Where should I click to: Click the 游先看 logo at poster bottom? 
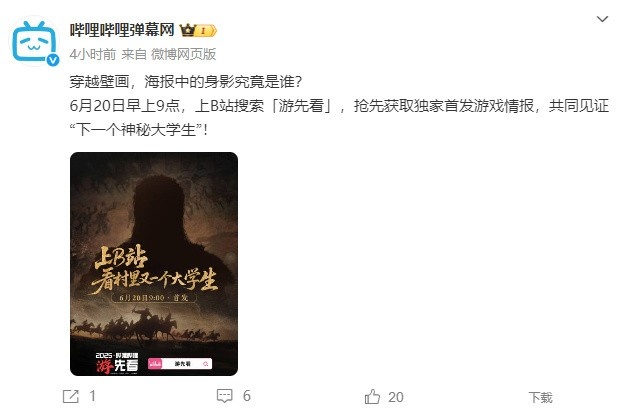(x=117, y=363)
